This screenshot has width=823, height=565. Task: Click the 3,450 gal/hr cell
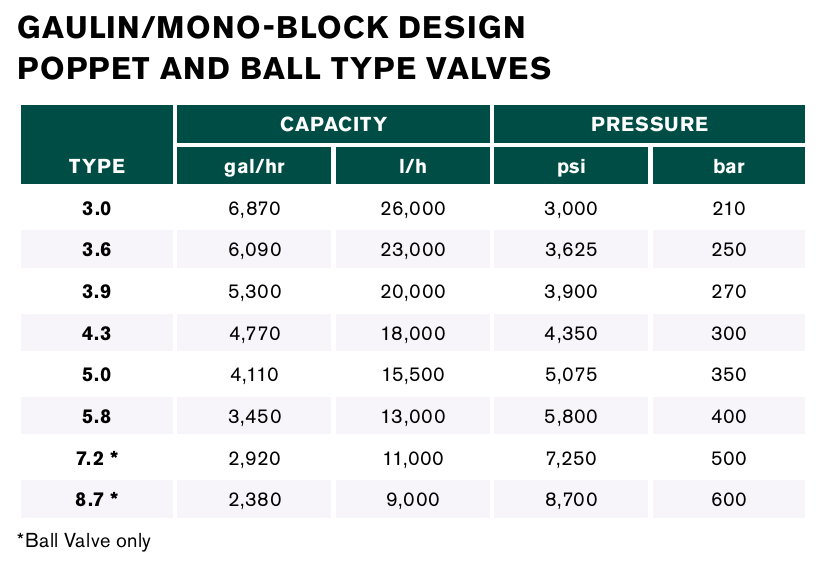tap(254, 416)
